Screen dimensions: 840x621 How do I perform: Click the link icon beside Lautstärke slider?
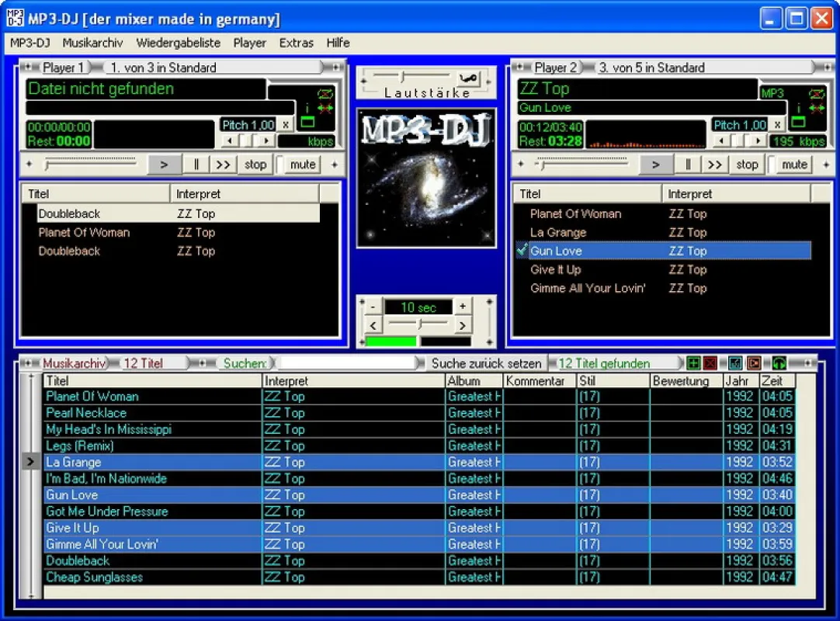pyautogui.click(x=468, y=78)
